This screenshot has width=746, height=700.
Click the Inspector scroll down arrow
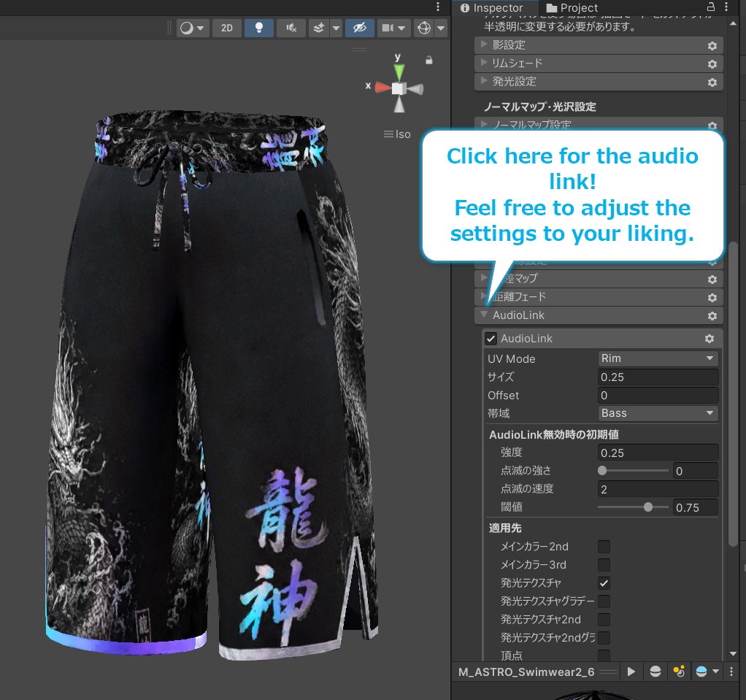click(x=733, y=653)
